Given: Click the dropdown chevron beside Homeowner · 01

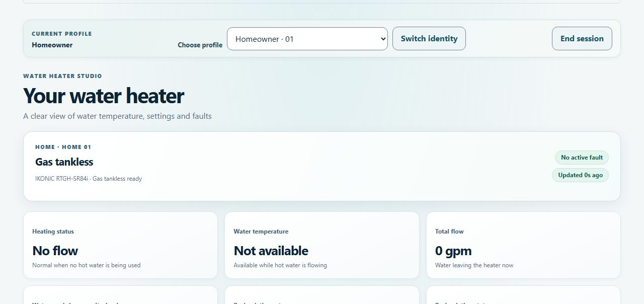Looking at the screenshot, I should click(383, 39).
